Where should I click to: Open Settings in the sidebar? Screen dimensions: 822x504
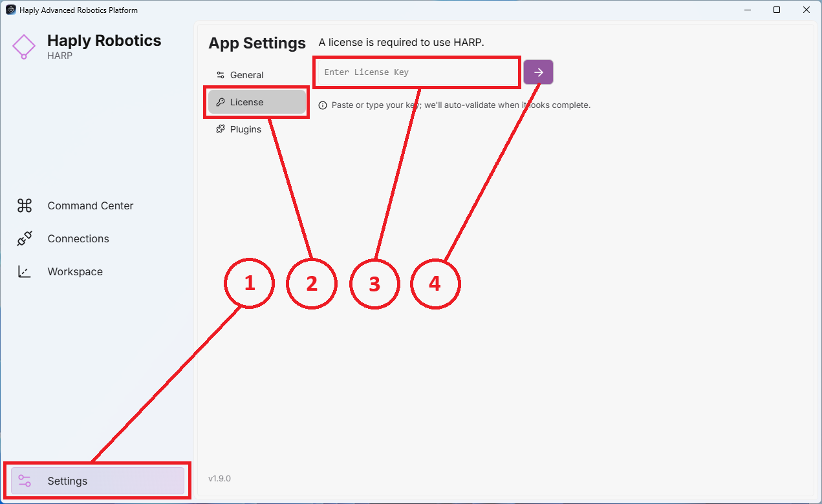97,481
